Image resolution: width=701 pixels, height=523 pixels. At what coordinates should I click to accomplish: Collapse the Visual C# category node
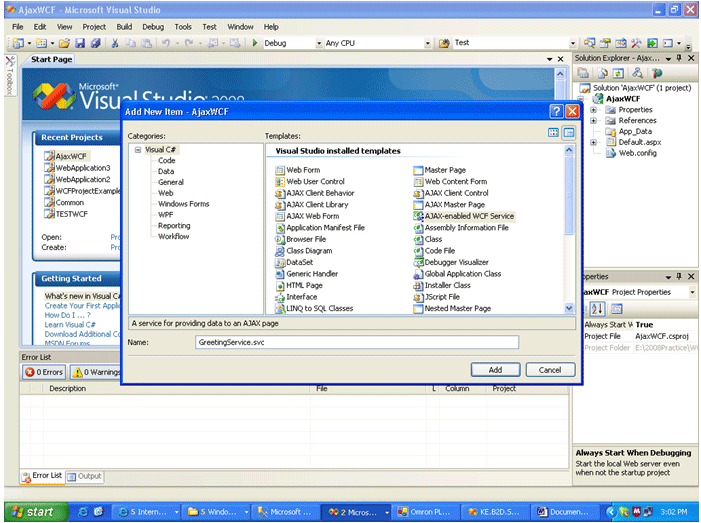click(x=138, y=150)
